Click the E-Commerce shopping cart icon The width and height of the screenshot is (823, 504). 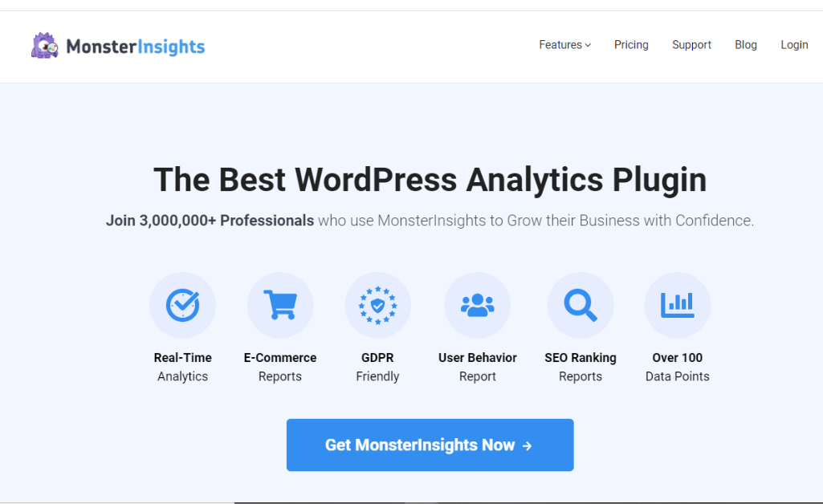click(280, 305)
